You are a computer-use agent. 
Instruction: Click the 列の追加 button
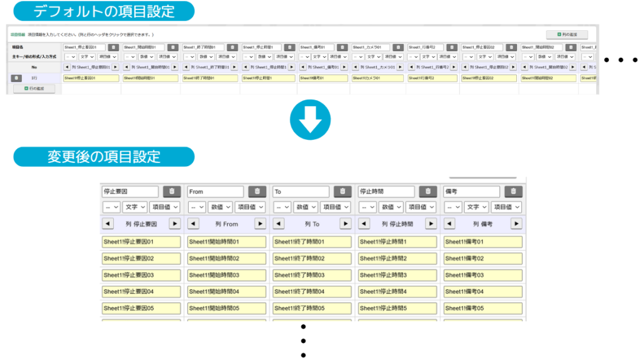567,35
